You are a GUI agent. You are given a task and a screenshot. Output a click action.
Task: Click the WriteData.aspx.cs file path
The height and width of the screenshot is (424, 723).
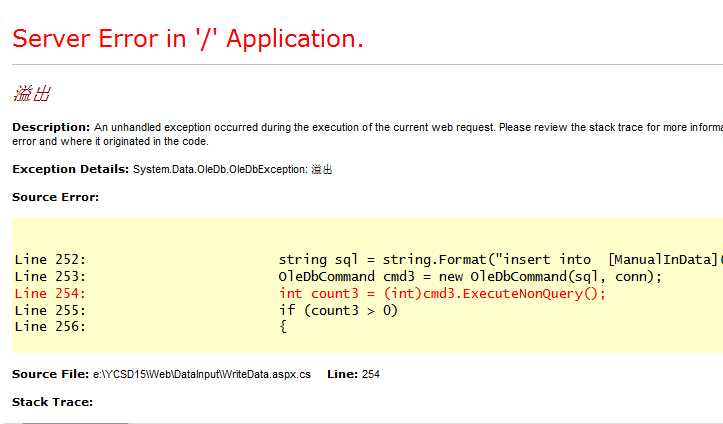click(202, 374)
